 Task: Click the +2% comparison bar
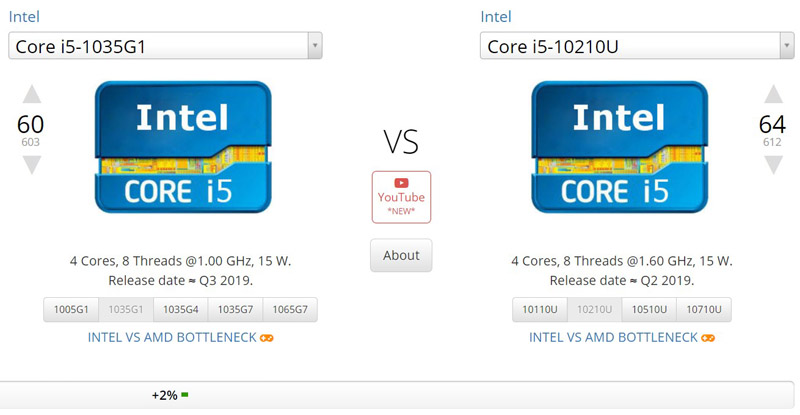[x=397, y=395]
